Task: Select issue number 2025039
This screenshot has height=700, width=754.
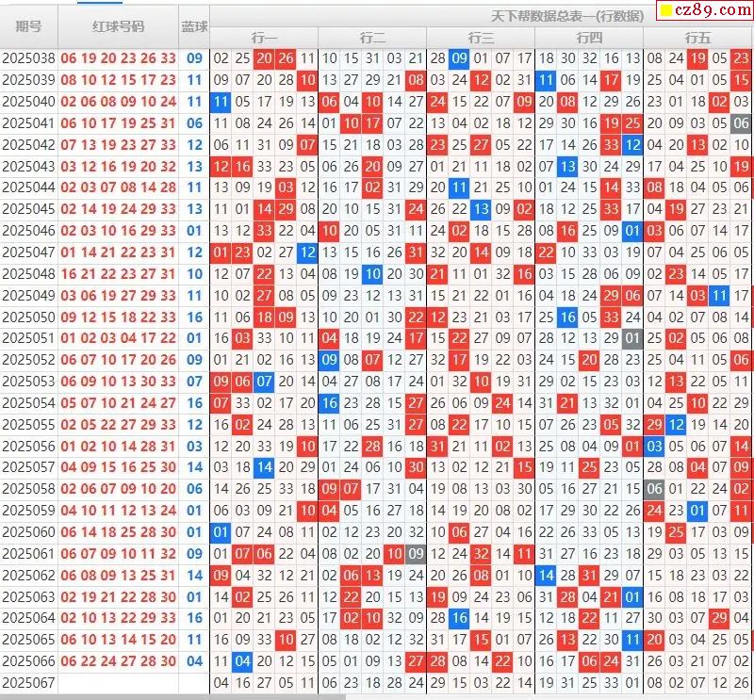Action: [x=29, y=80]
